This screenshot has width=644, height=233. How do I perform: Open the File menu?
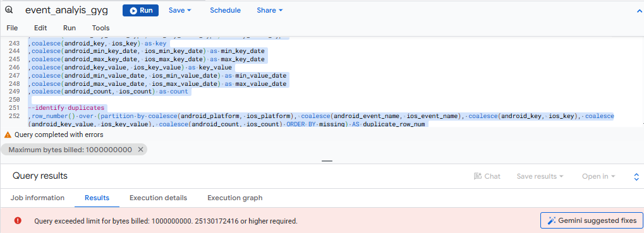point(12,28)
